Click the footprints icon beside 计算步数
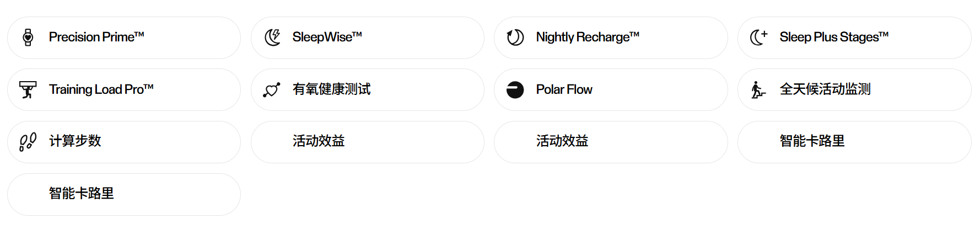 pyautogui.click(x=28, y=142)
